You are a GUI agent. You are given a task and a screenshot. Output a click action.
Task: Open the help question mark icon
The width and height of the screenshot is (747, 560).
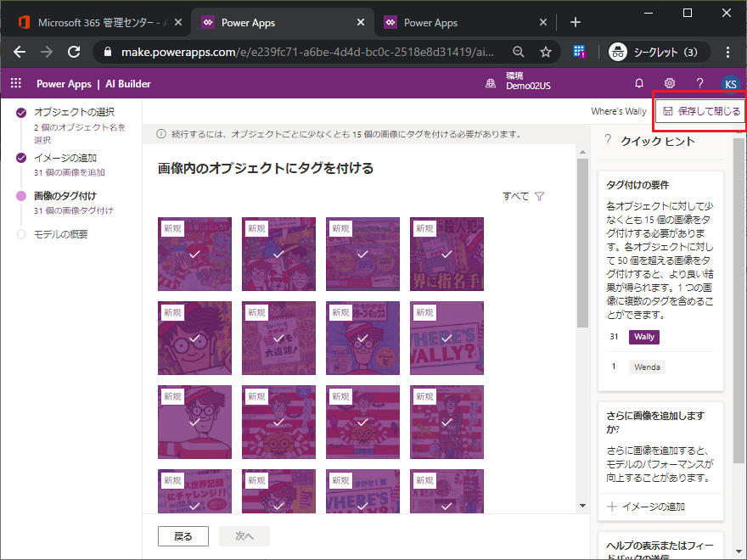point(699,83)
